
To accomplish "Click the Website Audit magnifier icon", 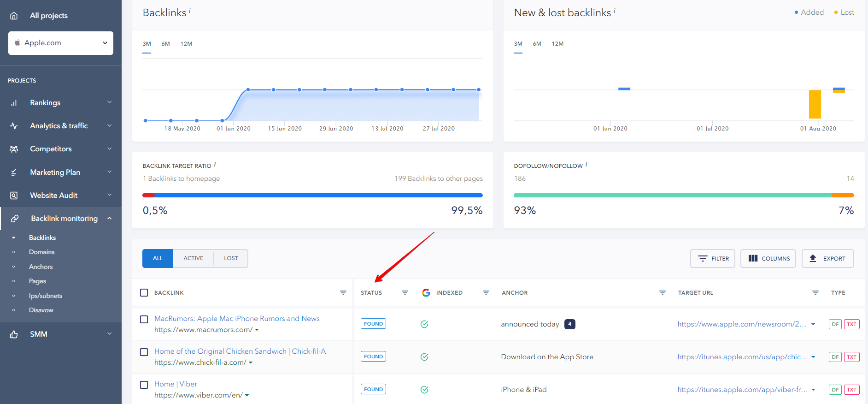I will (14, 196).
